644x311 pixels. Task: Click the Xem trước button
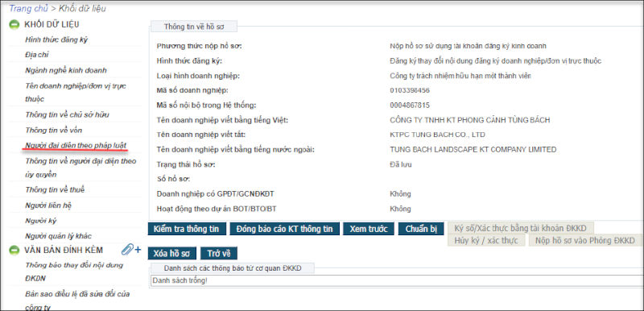pyautogui.click(x=369, y=229)
